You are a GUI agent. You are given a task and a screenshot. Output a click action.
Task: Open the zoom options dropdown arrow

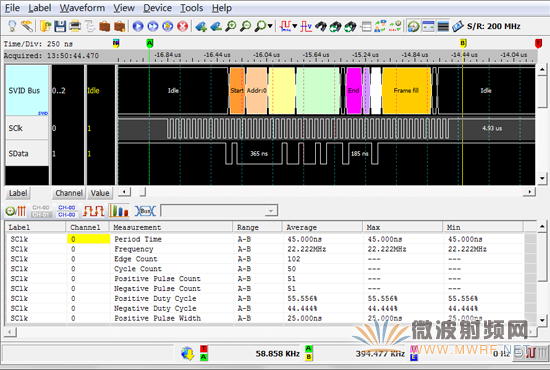pyautogui.click(x=270, y=26)
